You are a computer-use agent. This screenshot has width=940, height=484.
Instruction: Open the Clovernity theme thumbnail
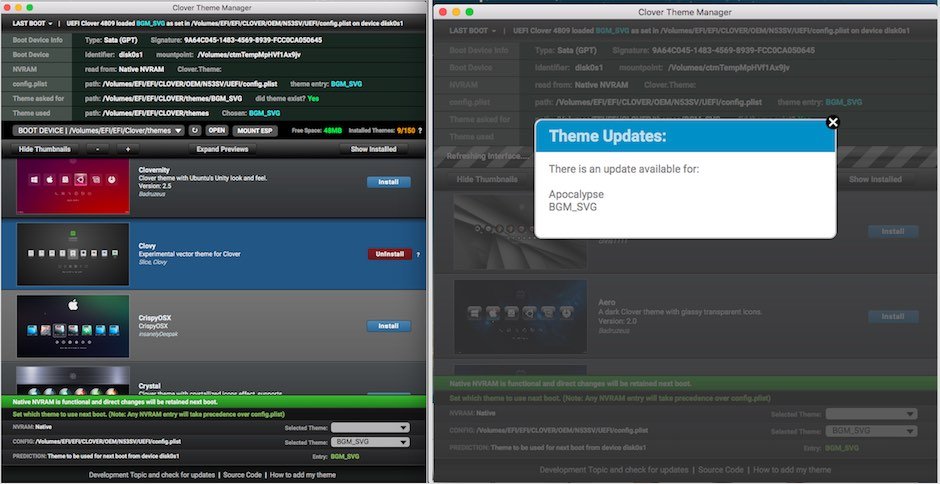[73, 187]
